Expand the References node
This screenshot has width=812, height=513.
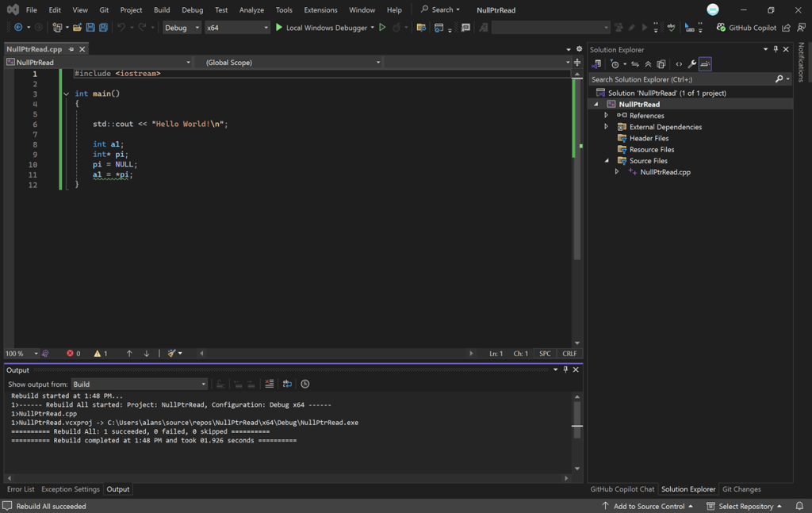pos(607,116)
